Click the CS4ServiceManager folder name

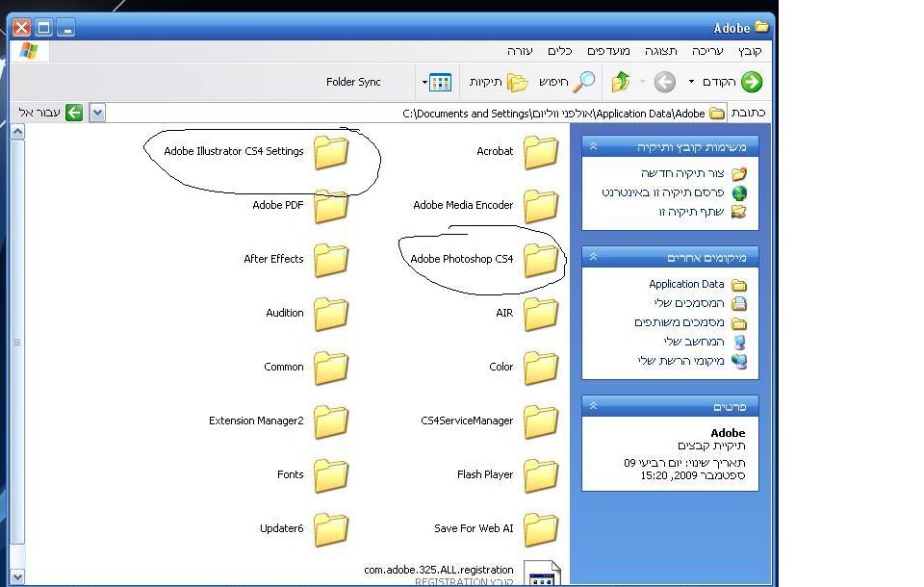(467, 421)
